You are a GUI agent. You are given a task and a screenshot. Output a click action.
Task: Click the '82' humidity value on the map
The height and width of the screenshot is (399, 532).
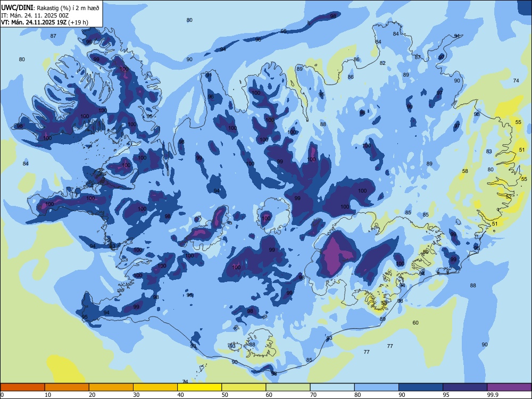tap(383, 63)
